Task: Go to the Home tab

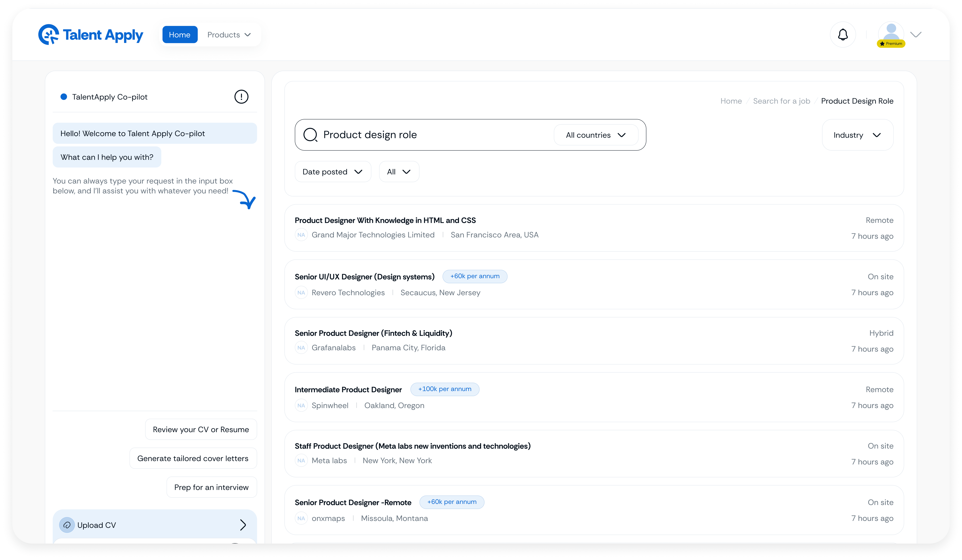Action: 179,35
